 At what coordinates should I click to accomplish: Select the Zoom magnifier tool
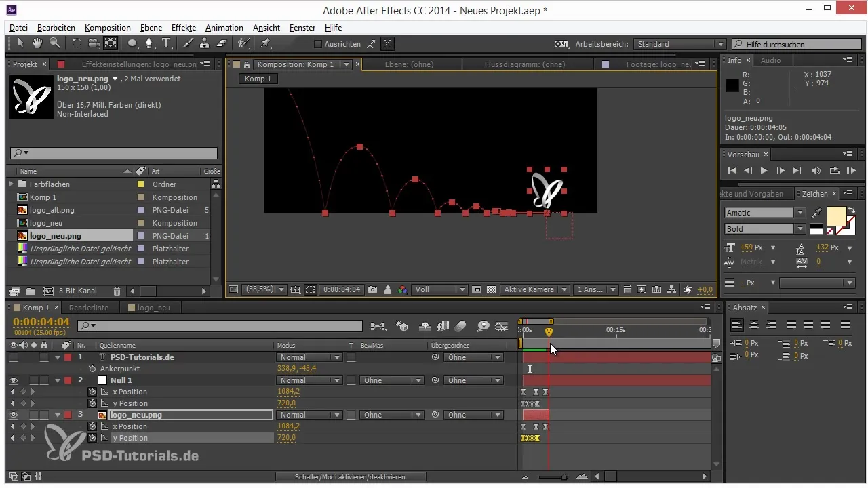[54, 43]
